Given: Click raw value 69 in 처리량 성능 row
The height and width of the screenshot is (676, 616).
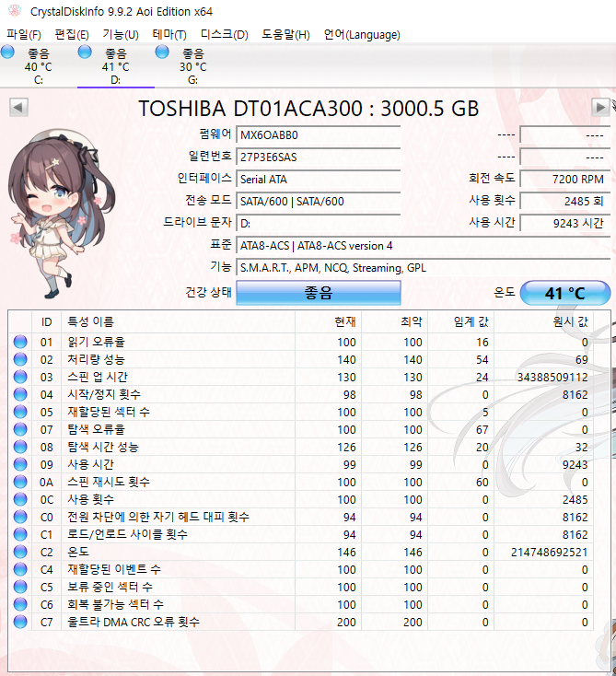Looking at the screenshot, I should point(581,359).
